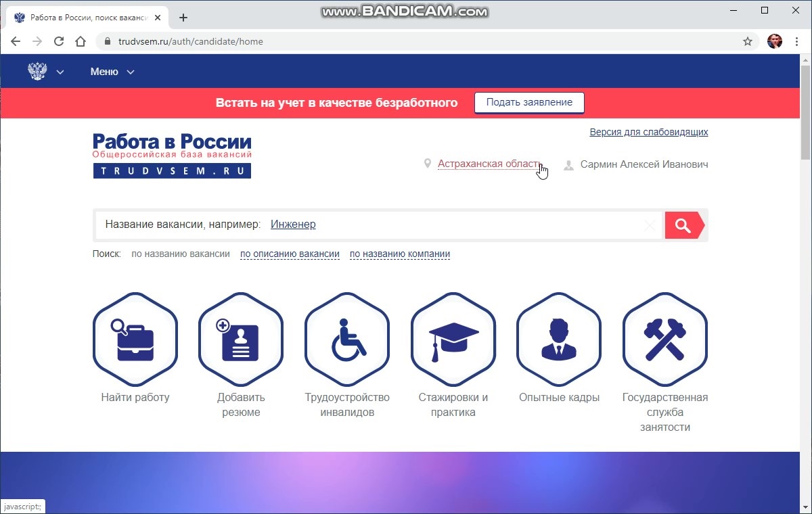The image size is (812, 514).
Task: Click the page vertical scrollbar thumb
Action: tap(806, 112)
